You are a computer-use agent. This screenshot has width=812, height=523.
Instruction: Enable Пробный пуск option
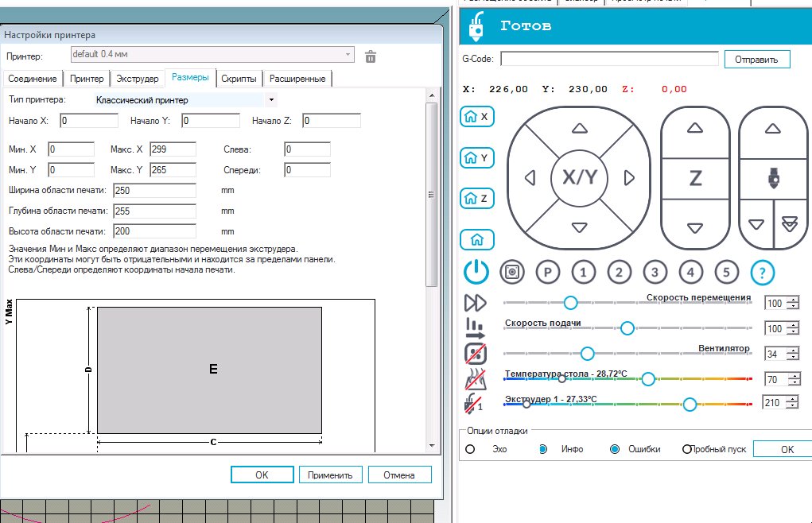tap(686, 449)
